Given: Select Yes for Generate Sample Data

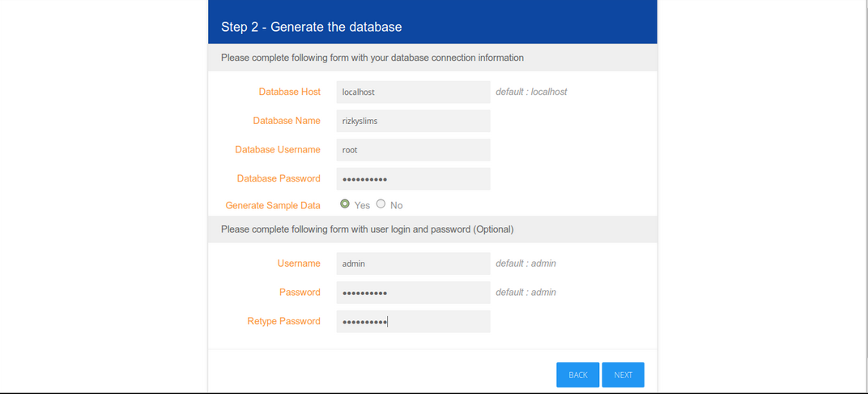Looking at the screenshot, I should tap(345, 204).
